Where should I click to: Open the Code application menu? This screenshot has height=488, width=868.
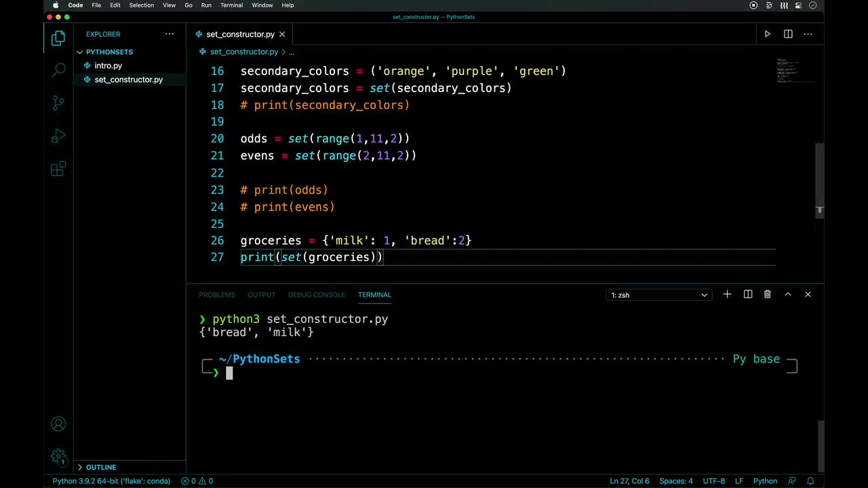(75, 5)
